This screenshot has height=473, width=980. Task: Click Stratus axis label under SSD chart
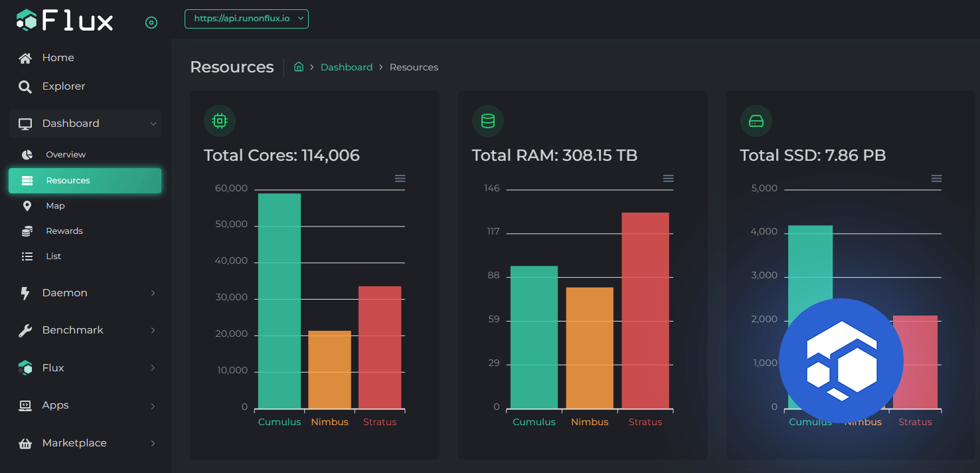click(x=915, y=422)
